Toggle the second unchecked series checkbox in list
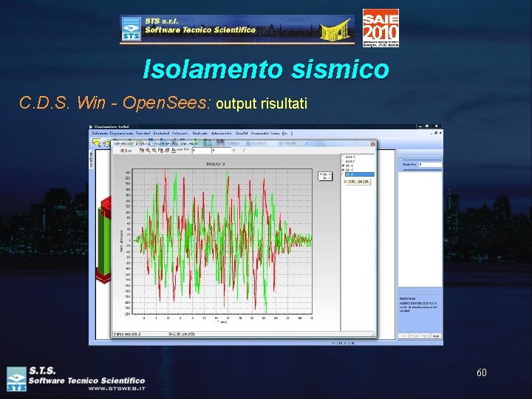This screenshot has width=532, height=399. pos(343,162)
